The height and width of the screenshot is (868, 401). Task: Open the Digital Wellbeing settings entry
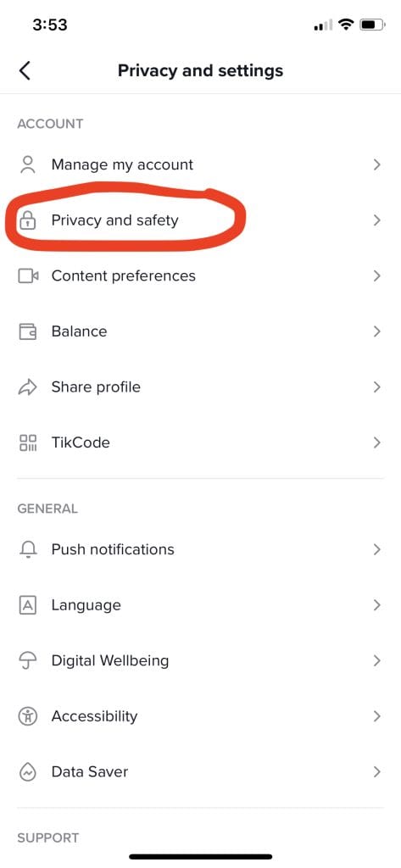(x=200, y=660)
